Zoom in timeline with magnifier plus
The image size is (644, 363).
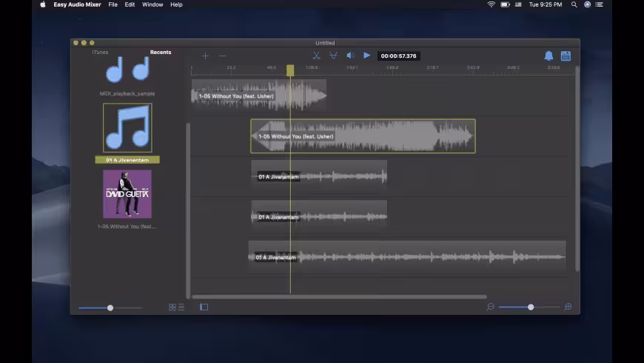568,307
